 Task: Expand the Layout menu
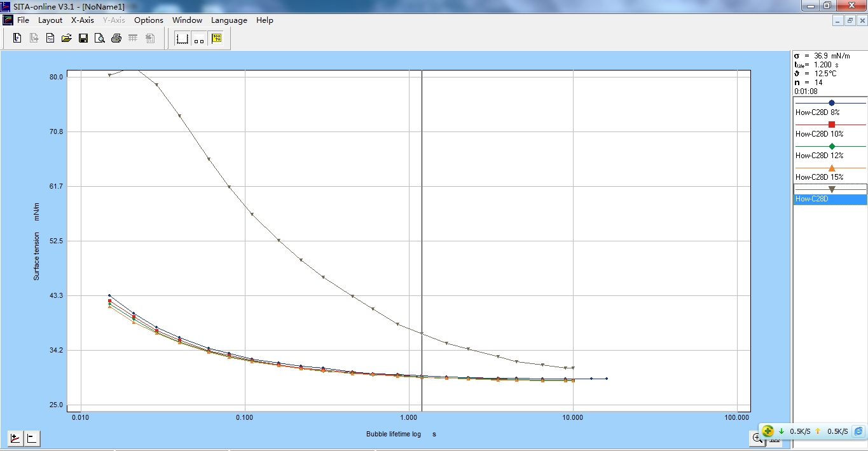point(50,20)
